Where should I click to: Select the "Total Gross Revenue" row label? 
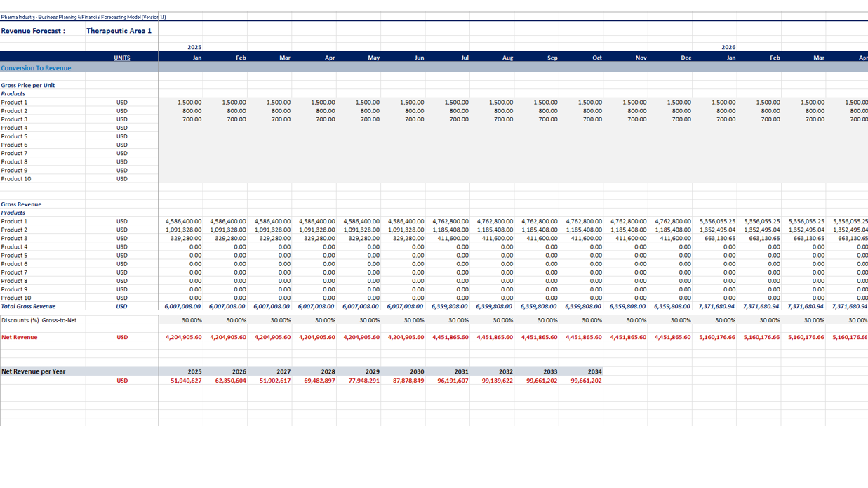coord(28,306)
